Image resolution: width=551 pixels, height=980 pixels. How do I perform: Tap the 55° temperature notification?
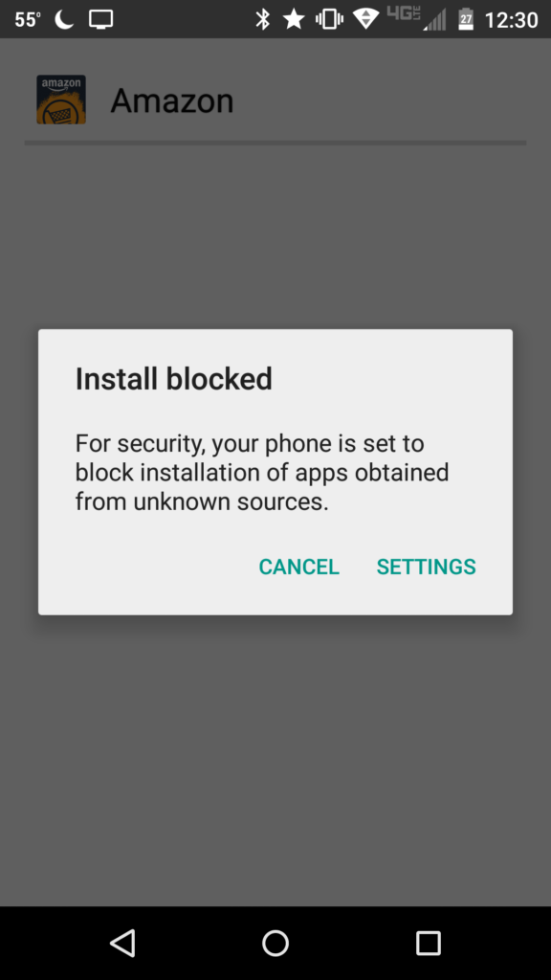[28, 19]
